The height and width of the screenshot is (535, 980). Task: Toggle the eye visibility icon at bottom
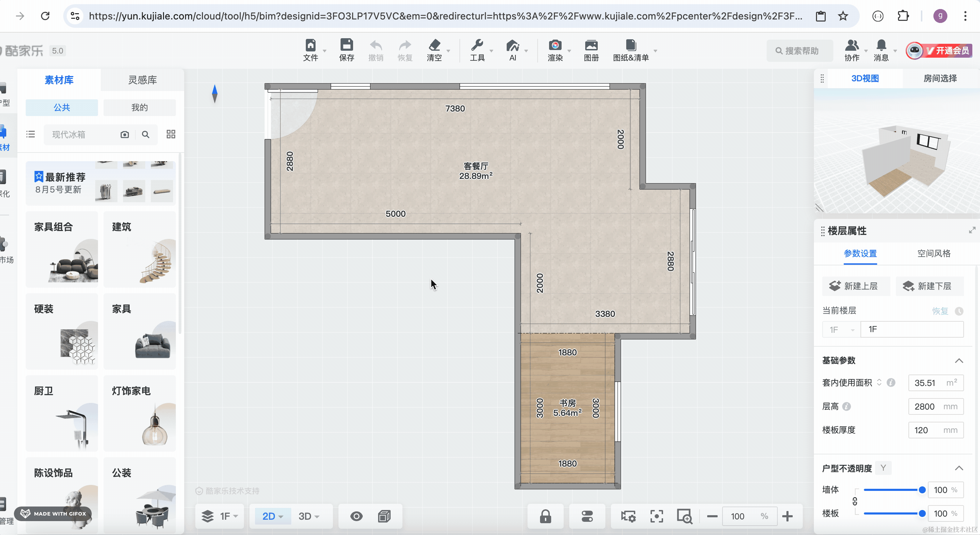pyautogui.click(x=356, y=516)
